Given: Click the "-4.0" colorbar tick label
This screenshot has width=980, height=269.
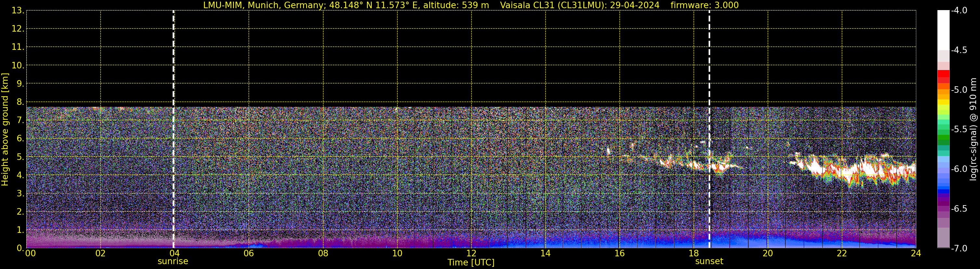Looking at the screenshot, I should click(x=959, y=11).
